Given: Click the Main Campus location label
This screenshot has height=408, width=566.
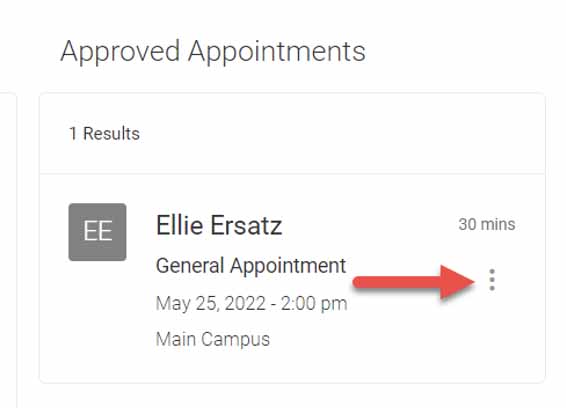Looking at the screenshot, I should click(213, 339).
